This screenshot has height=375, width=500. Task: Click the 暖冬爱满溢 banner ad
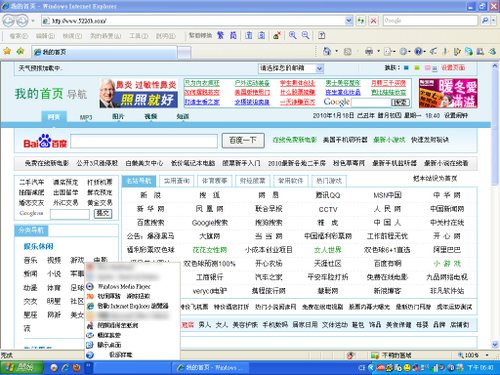(x=448, y=93)
